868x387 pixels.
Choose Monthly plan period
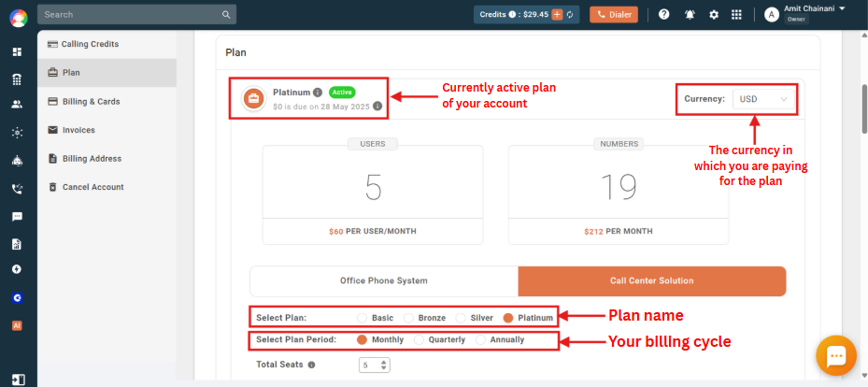362,339
